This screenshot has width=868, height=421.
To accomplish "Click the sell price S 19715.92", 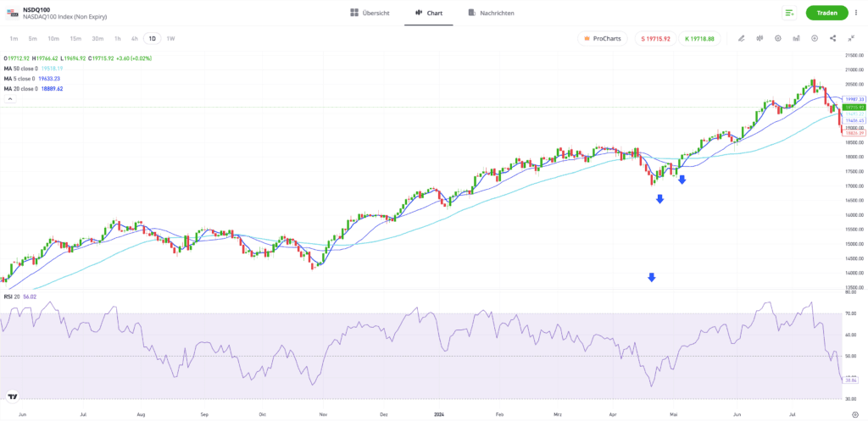I will click(x=655, y=39).
